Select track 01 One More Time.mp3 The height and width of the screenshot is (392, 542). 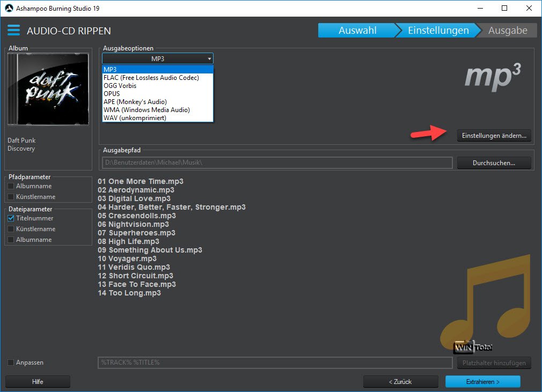coord(141,181)
